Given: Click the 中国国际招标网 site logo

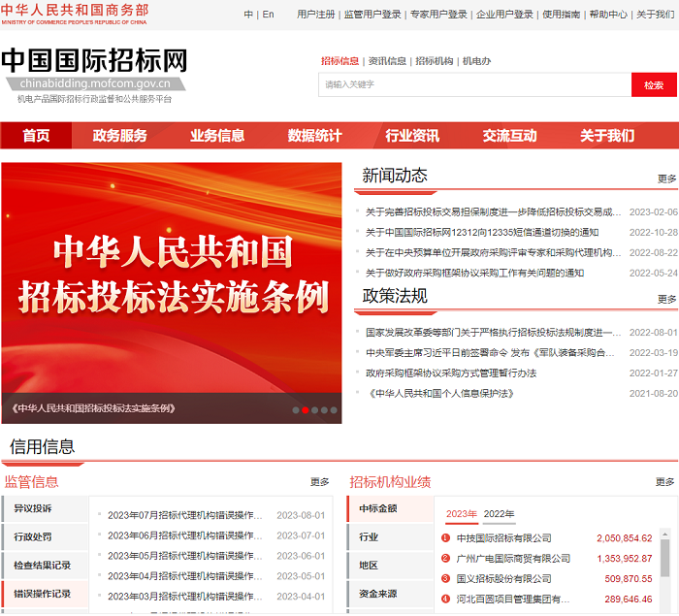Looking at the screenshot, I should coord(94,75).
